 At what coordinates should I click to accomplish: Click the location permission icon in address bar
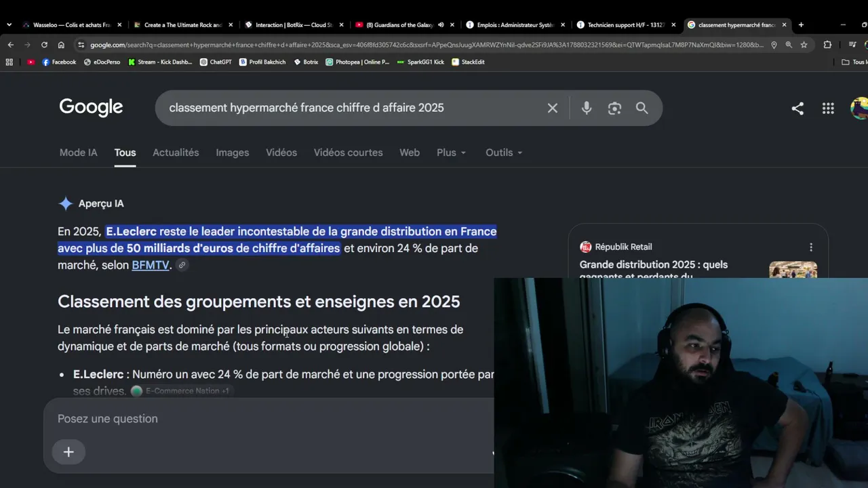click(x=774, y=45)
